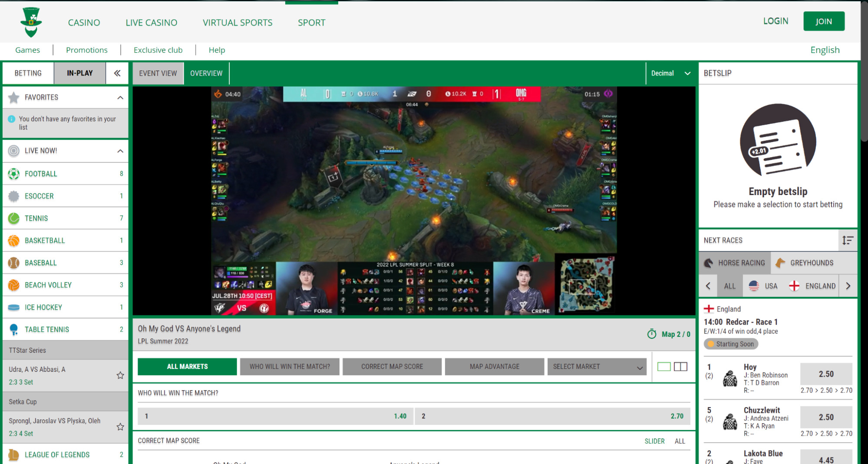Switch to the Betting tab

tap(28, 73)
